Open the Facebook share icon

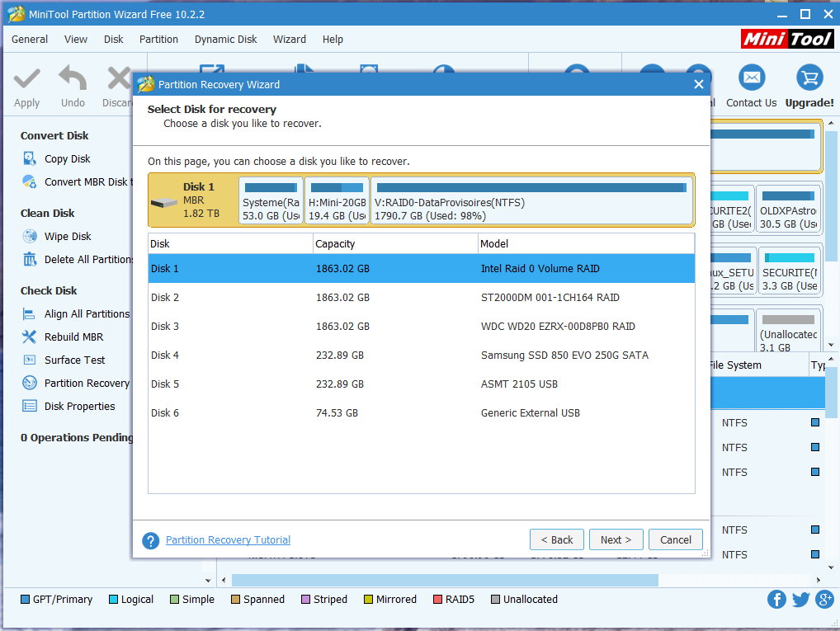coord(776,600)
